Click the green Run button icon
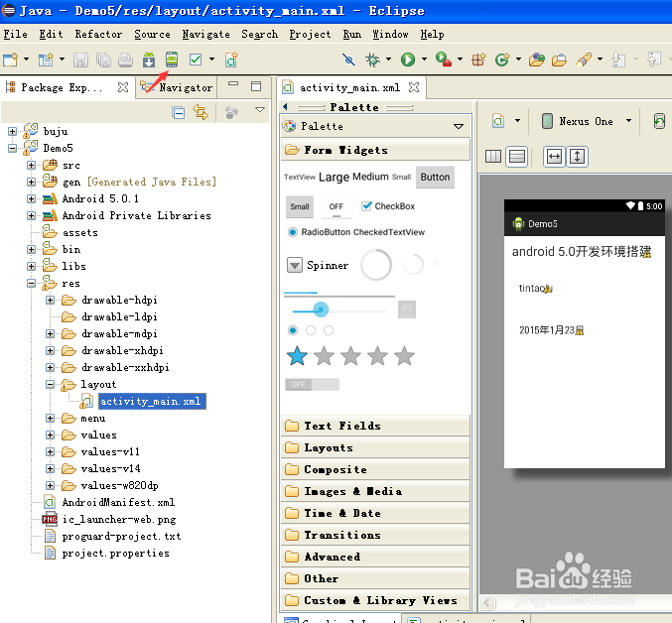This screenshot has height=623, width=672. click(408, 60)
